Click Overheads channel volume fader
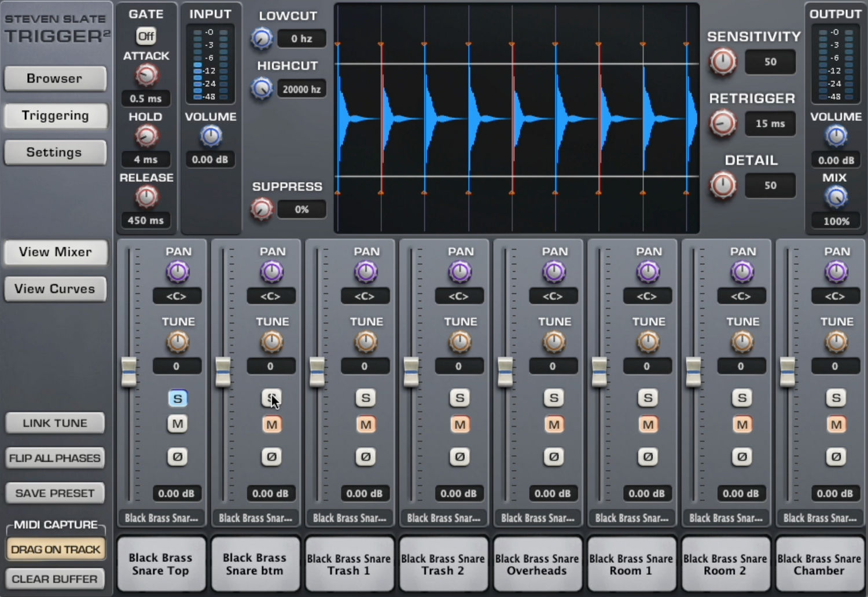 505,372
